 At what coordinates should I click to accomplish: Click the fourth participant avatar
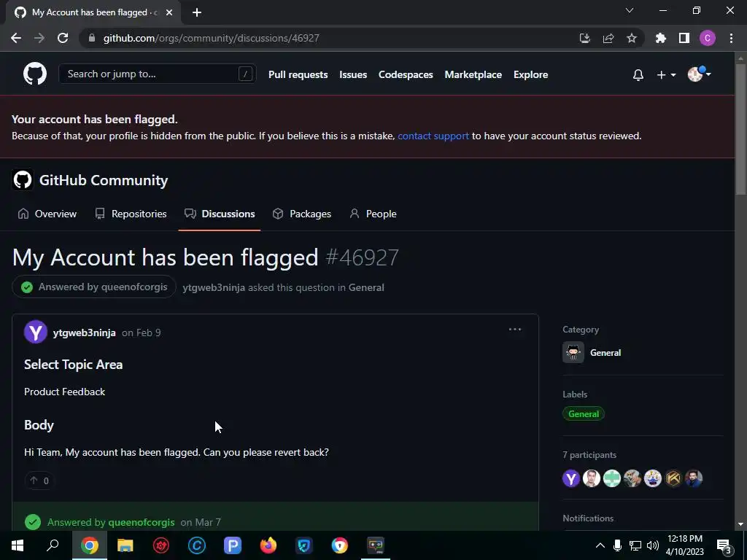click(x=632, y=478)
